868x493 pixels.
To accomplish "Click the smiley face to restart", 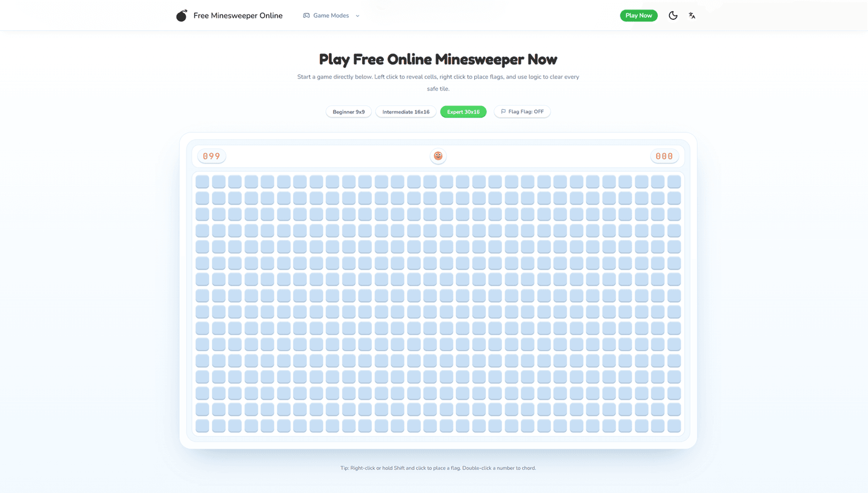I will [x=438, y=156].
